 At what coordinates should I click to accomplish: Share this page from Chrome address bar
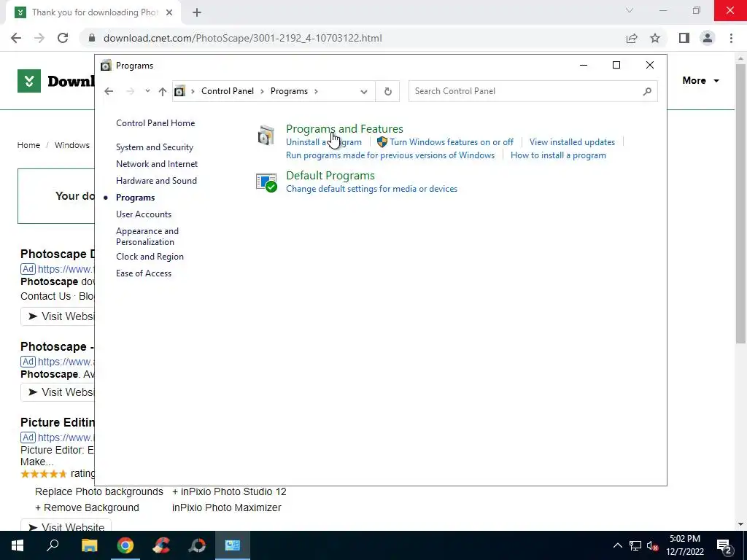pyautogui.click(x=632, y=38)
